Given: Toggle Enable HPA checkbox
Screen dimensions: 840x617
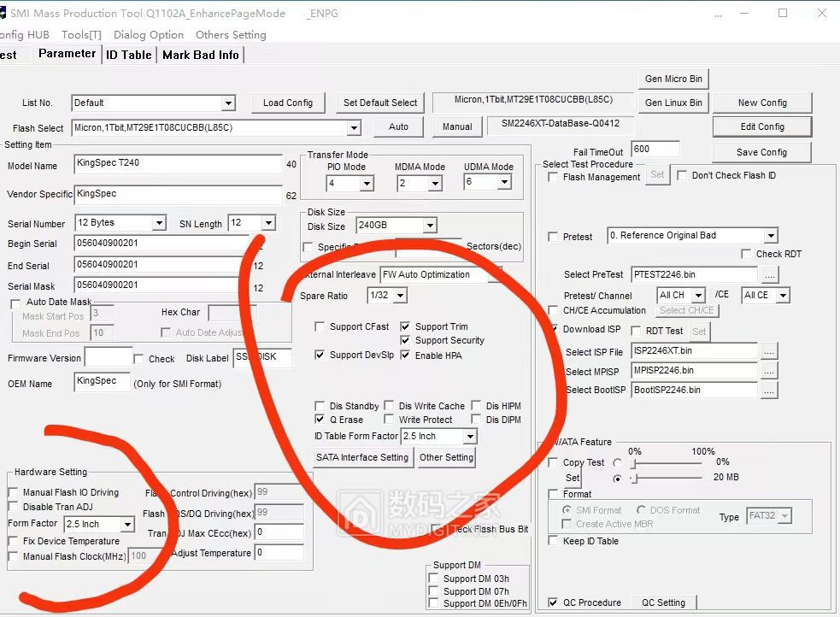Looking at the screenshot, I should click(x=405, y=355).
